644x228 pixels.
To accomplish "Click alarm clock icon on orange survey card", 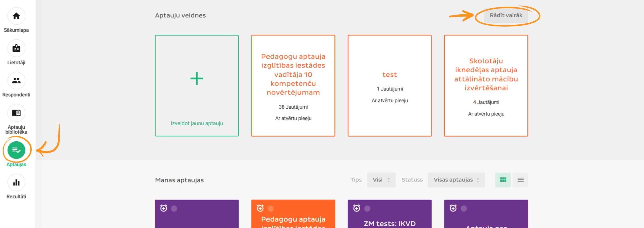I will (260, 208).
